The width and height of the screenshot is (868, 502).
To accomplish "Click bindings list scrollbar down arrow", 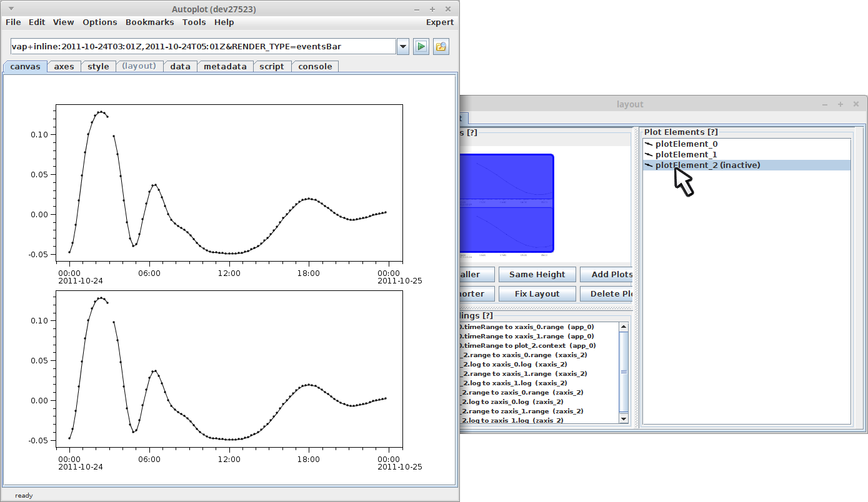I will [623, 418].
